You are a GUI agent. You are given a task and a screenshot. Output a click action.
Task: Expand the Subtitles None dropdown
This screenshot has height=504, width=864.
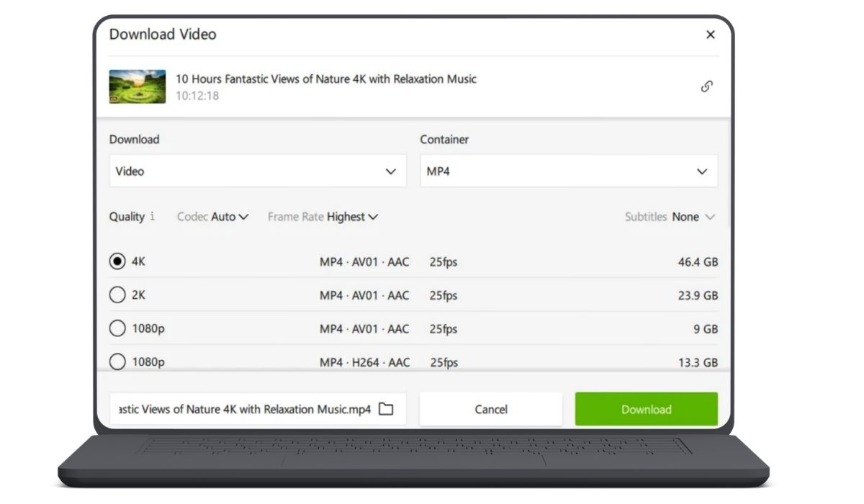pos(670,217)
